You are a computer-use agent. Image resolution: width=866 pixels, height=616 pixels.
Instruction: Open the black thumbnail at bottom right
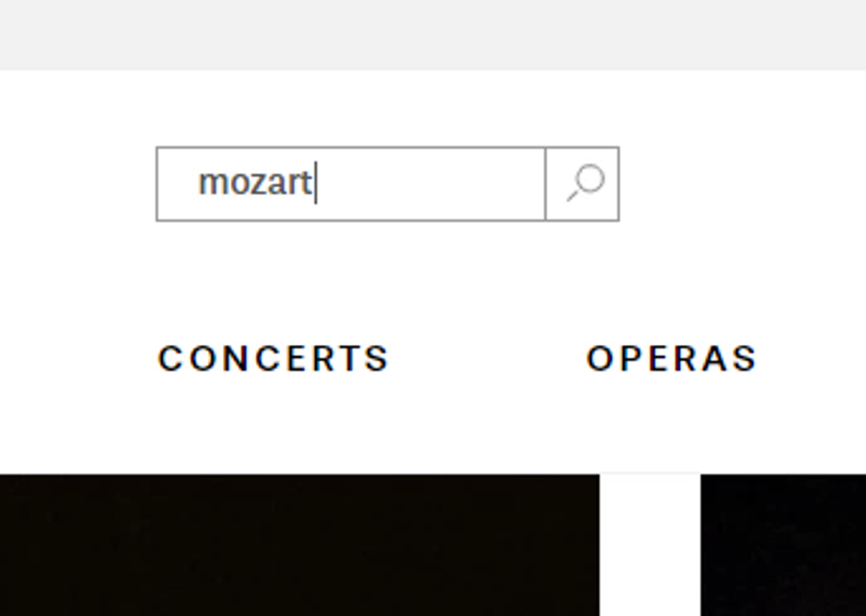tap(783, 545)
